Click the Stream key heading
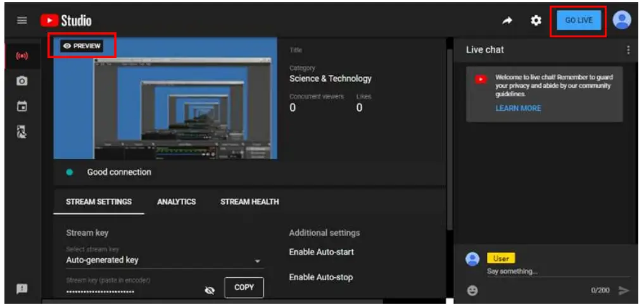Image resolution: width=644 pixels, height=305 pixels. pyautogui.click(x=87, y=233)
